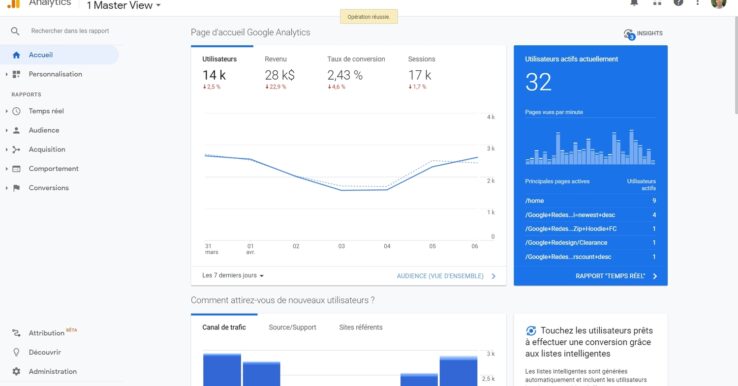Expand the Comportement report arrow

pos(7,169)
